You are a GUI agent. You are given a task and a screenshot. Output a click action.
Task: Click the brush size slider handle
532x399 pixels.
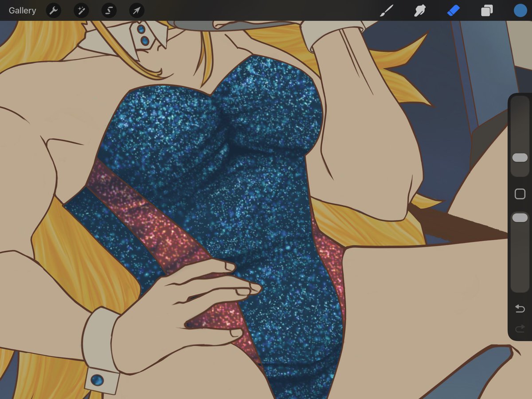coord(520,158)
